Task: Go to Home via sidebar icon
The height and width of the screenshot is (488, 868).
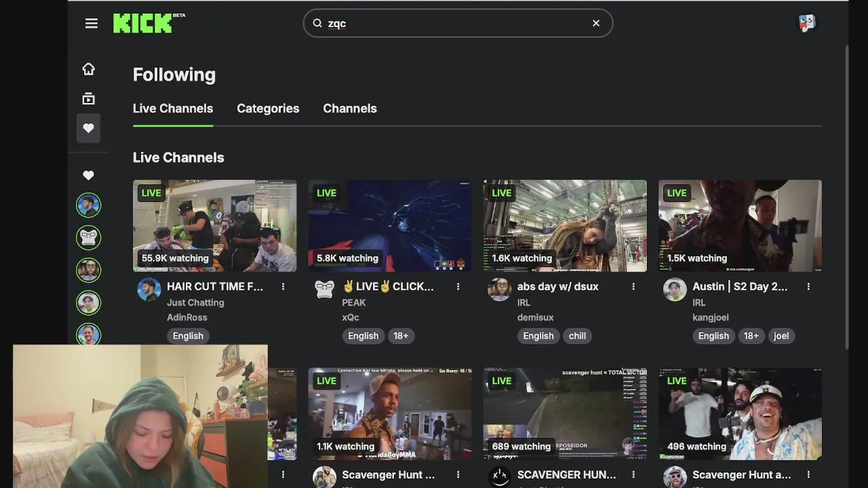Action: [x=88, y=69]
